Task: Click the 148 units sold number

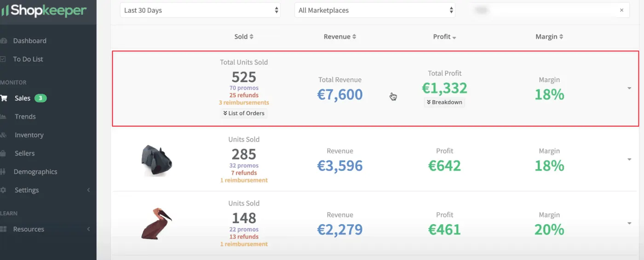Action: click(x=244, y=218)
